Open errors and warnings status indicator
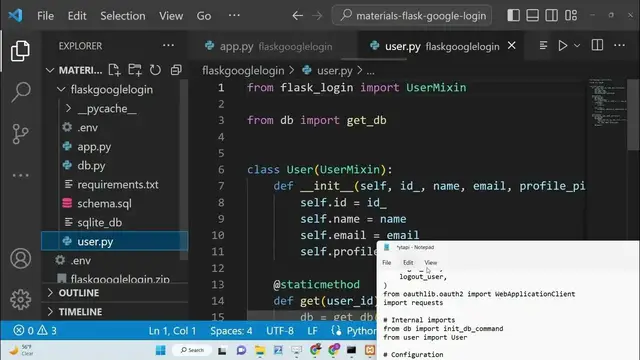Image resolution: width=640 pixels, height=360 pixels. point(35,330)
